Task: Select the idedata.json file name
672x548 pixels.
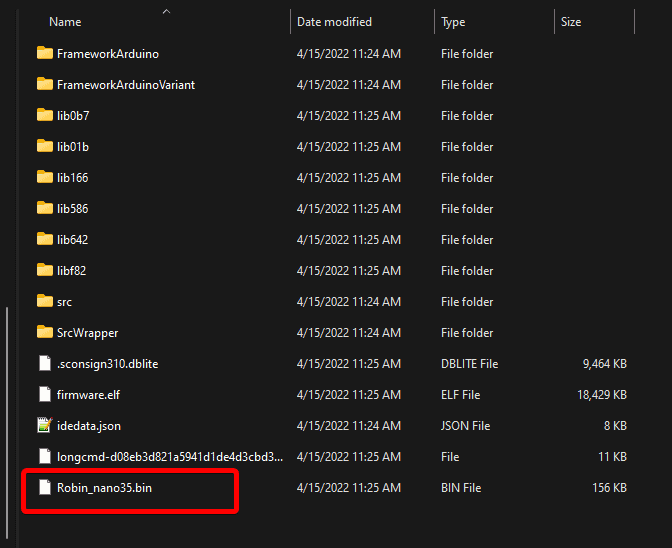Action: click(88, 426)
